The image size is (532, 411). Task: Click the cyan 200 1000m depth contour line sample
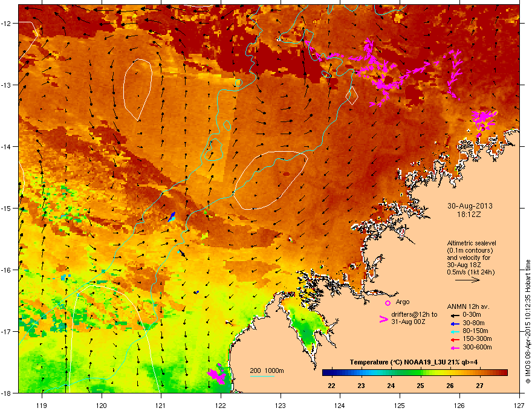[262, 376]
